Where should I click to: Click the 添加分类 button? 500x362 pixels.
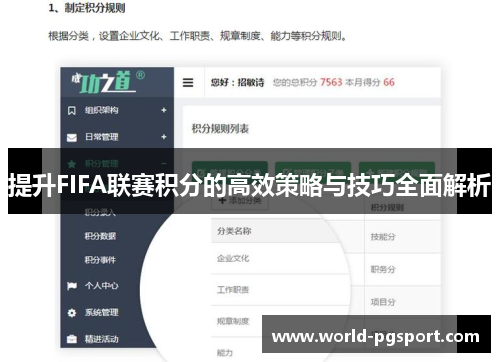[x=240, y=200]
